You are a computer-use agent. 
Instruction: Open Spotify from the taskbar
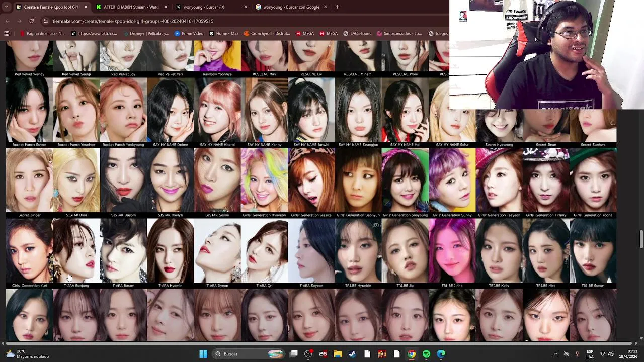426,354
